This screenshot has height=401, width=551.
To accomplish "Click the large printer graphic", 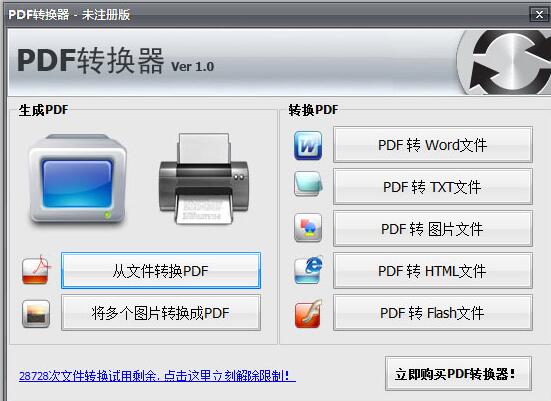I will tap(204, 179).
